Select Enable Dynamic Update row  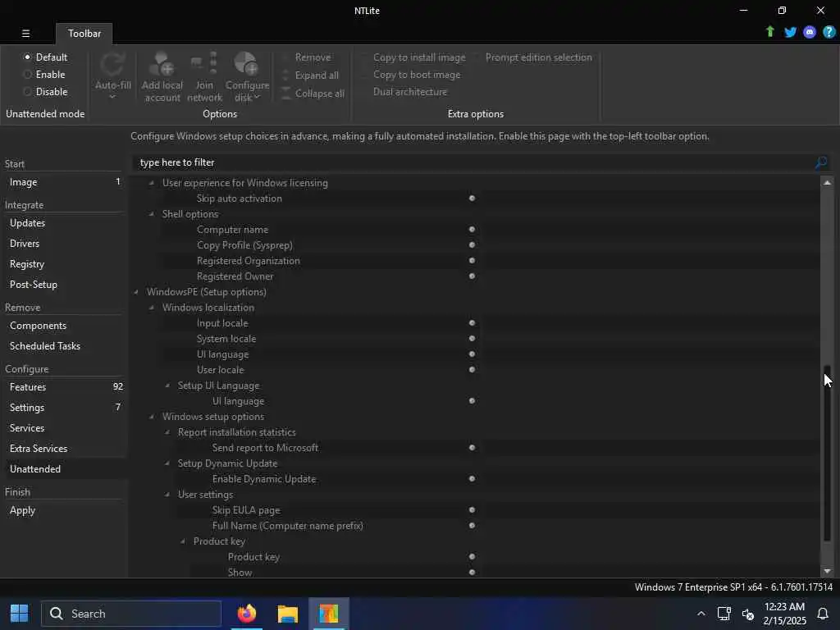point(474,479)
